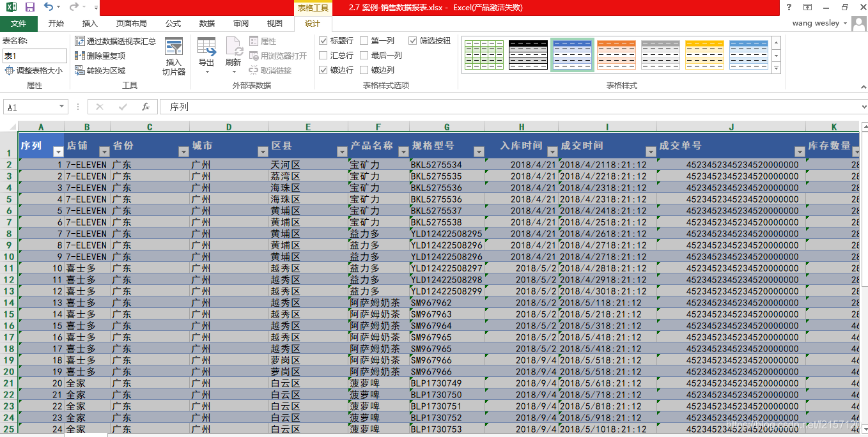This screenshot has width=868, height=437.
Task: Switch to the 数据 (Data) tab
Action: 207,24
